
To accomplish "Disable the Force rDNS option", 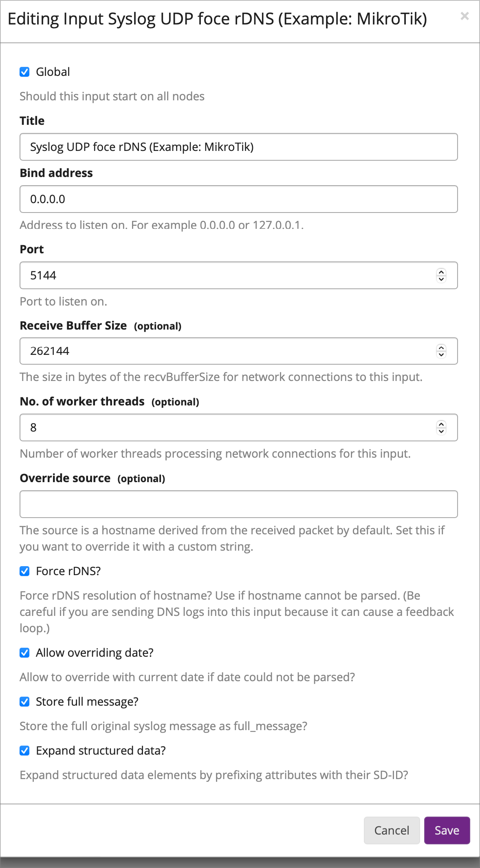I will [x=24, y=571].
